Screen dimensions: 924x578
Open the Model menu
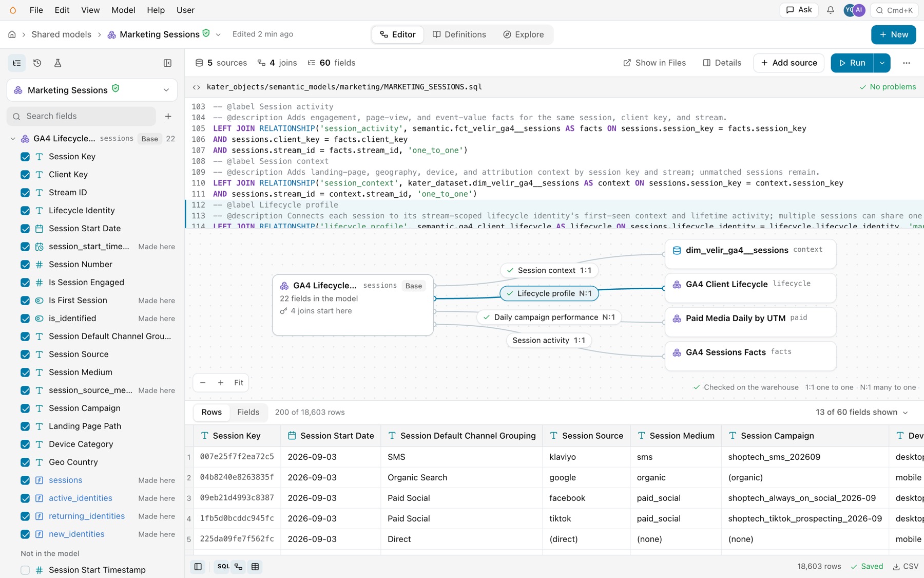coord(123,10)
